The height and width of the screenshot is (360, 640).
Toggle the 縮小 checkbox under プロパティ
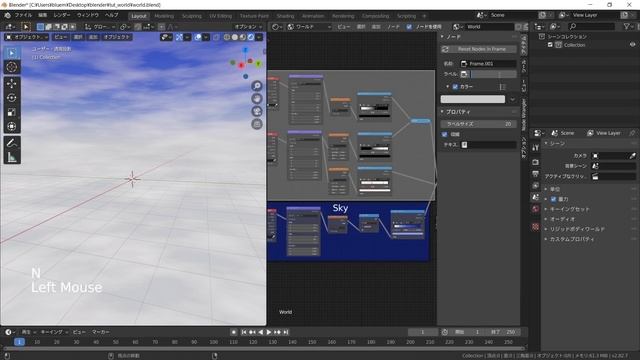(x=444, y=134)
